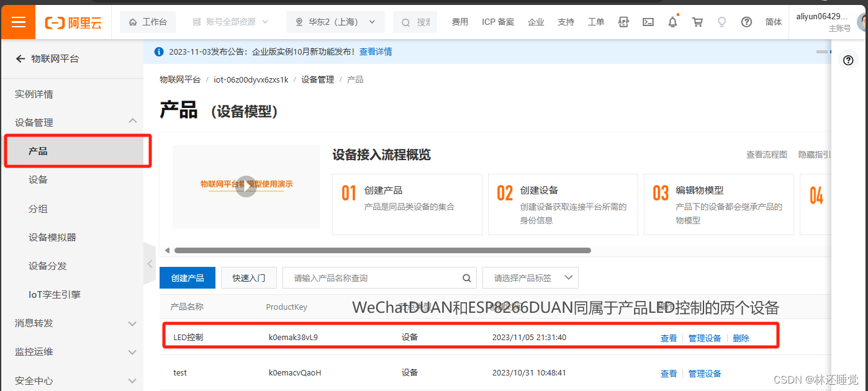Click the 物联网平台 breadcrumb
The image size is (868, 391).
180,79
